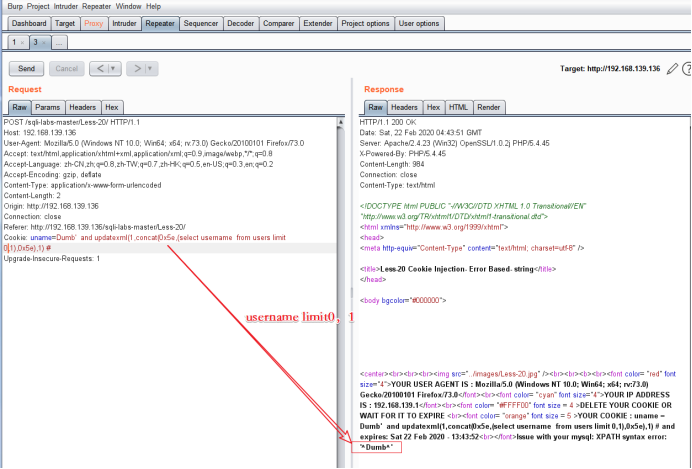The width and height of the screenshot is (692, 469).
Task: Expand the back history dropdown arrow
Action: tap(113, 68)
